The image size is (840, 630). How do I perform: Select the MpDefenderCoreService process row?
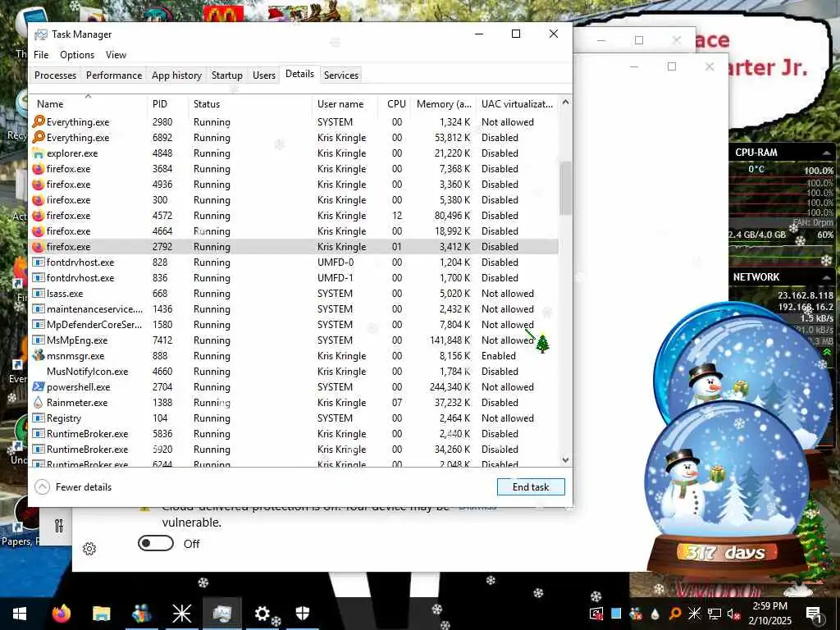tap(294, 325)
